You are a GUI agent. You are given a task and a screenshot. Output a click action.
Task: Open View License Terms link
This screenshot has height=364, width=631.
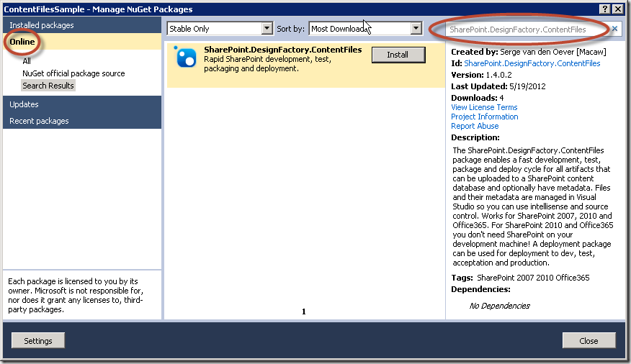pos(484,107)
